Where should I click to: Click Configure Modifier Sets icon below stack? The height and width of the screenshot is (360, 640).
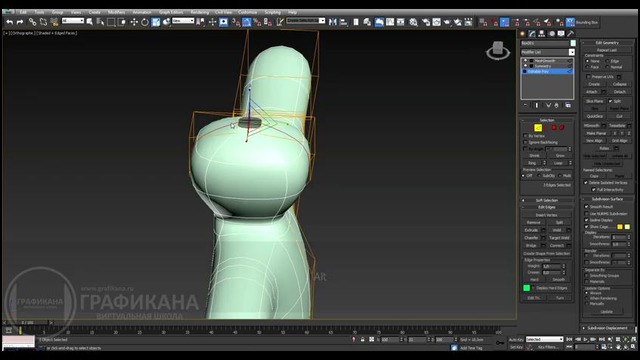(568, 105)
